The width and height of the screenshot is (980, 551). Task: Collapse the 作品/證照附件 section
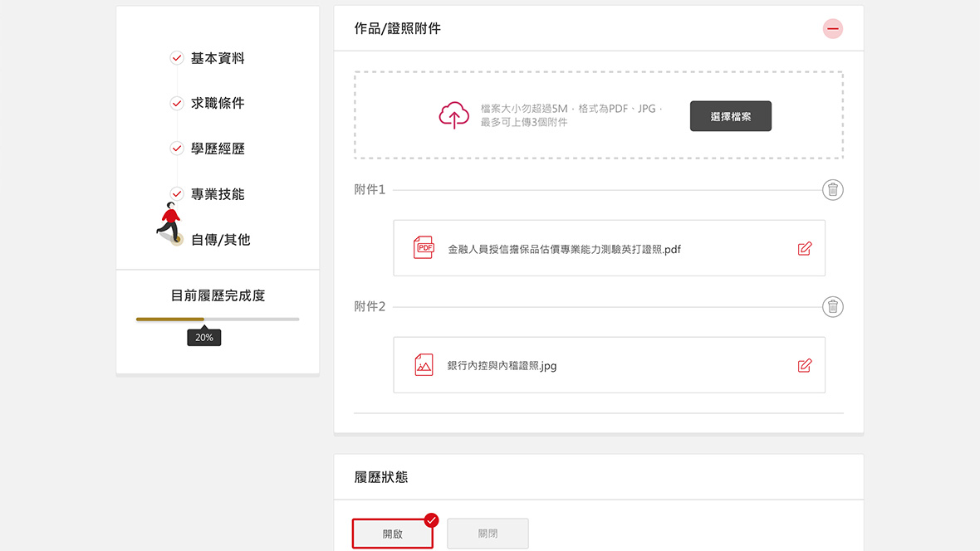point(832,29)
